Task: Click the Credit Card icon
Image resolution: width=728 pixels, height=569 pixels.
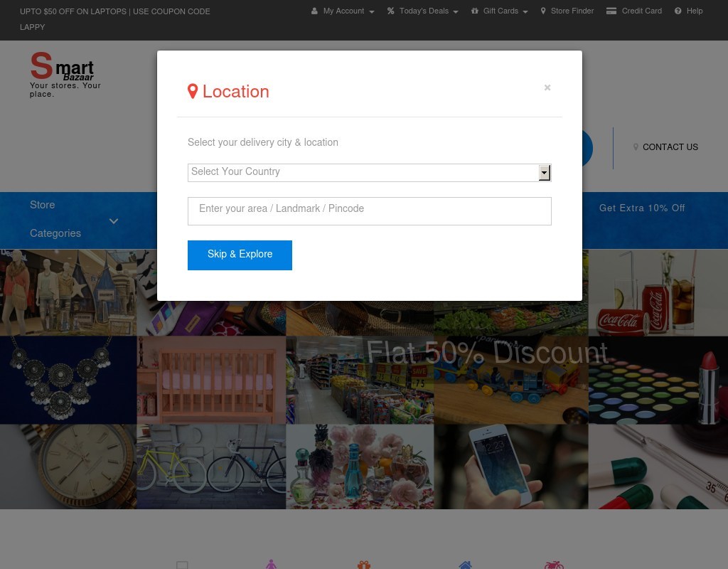Action: pyautogui.click(x=611, y=11)
